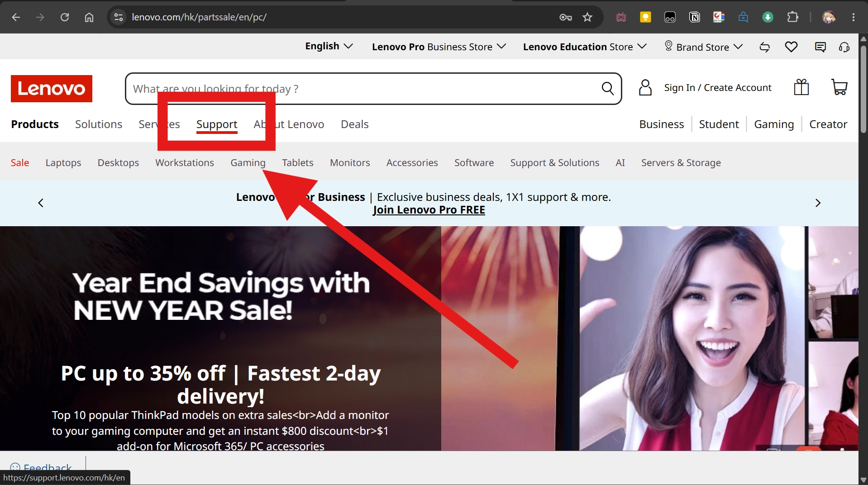The height and width of the screenshot is (485, 868).
Task: Open the gift rewards icon
Action: pyautogui.click(x=801, y=87)
